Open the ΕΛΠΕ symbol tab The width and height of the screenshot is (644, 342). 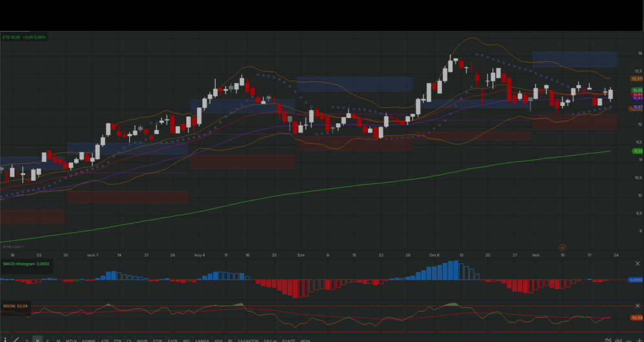click(x=172, y=340)
